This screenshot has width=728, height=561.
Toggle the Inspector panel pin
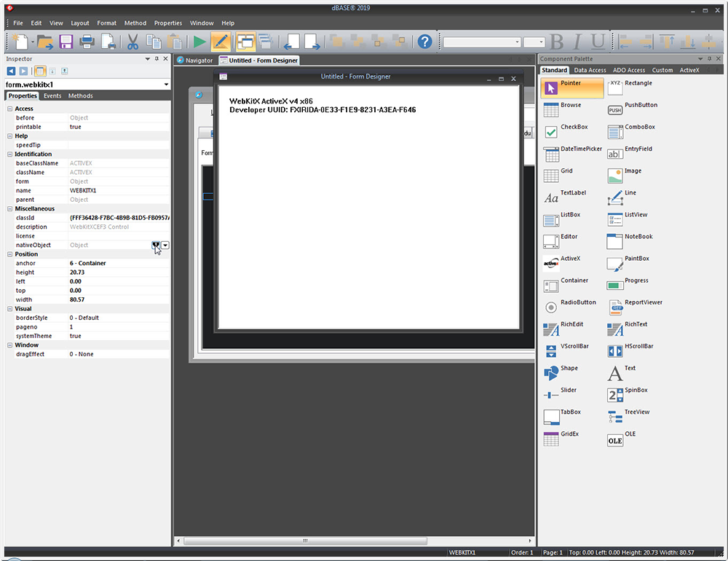click(157, 59)
